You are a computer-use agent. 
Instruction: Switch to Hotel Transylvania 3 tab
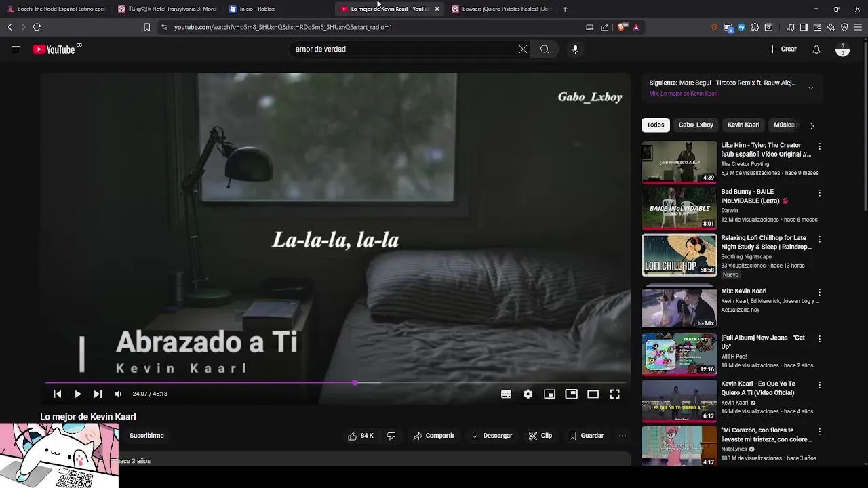click(167, 9)
